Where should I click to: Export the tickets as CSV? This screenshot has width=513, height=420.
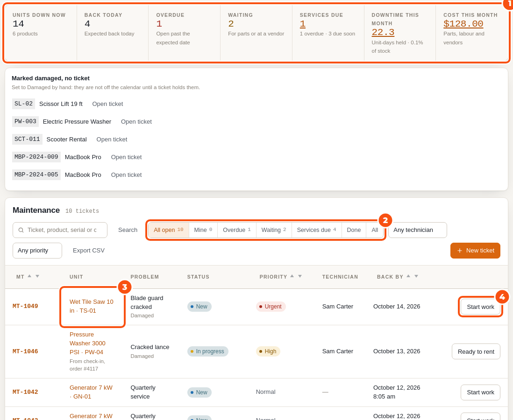(x=89, y=250)
